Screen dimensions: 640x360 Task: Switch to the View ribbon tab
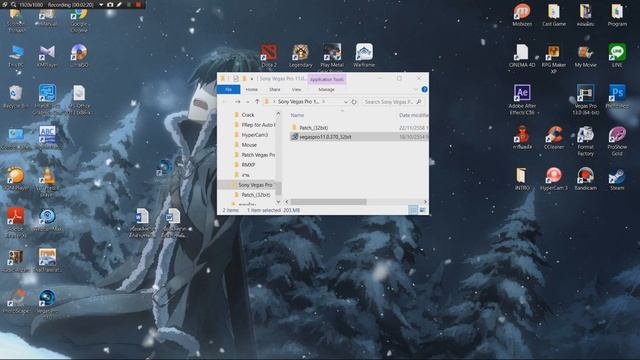(x=296, y=89)
